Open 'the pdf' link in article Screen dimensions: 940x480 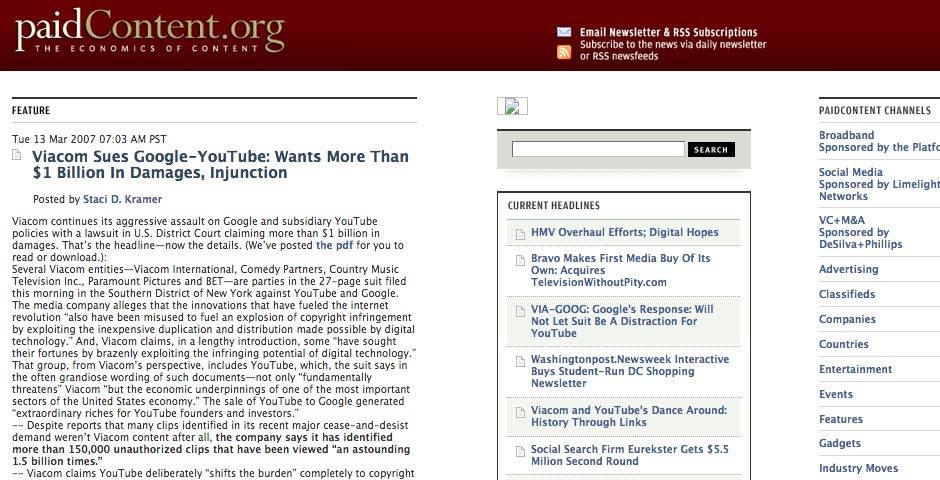335,245
